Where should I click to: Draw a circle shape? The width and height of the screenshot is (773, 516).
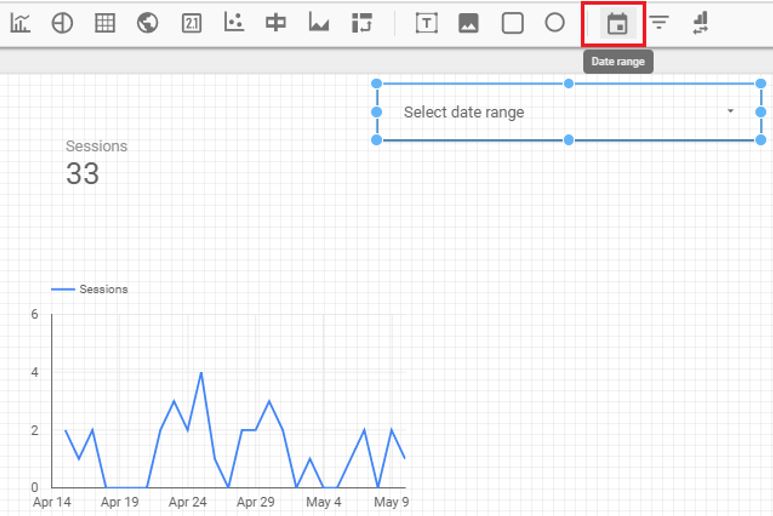pos(555,23)
